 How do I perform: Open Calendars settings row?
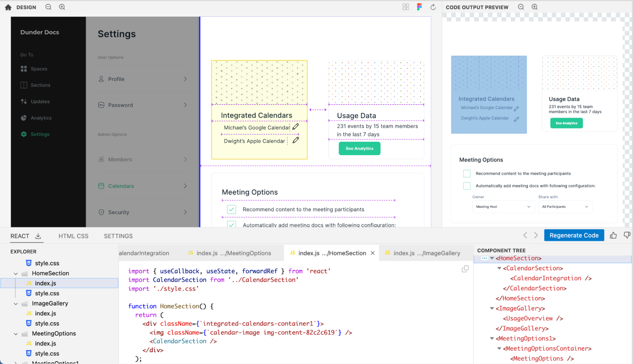point(143,186)
